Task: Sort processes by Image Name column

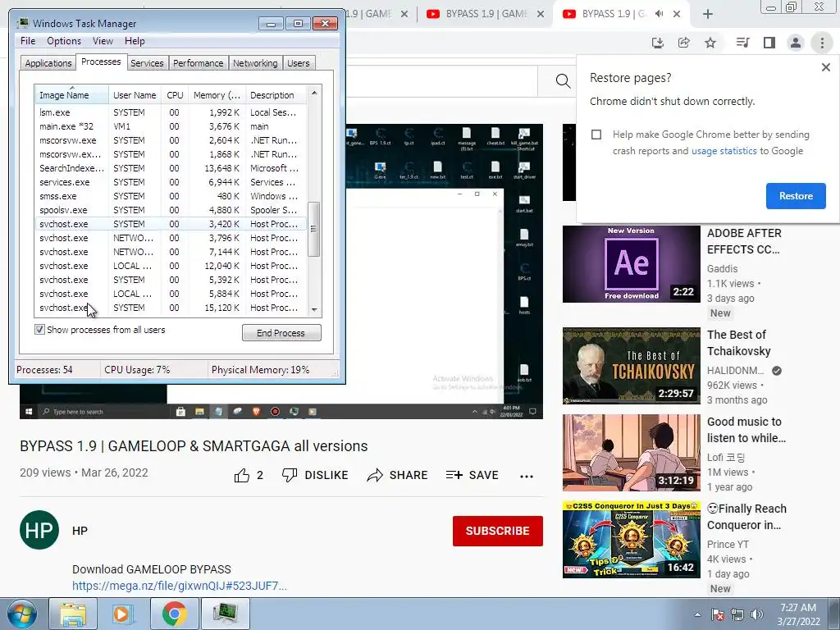Action: [x=72, y=95]
